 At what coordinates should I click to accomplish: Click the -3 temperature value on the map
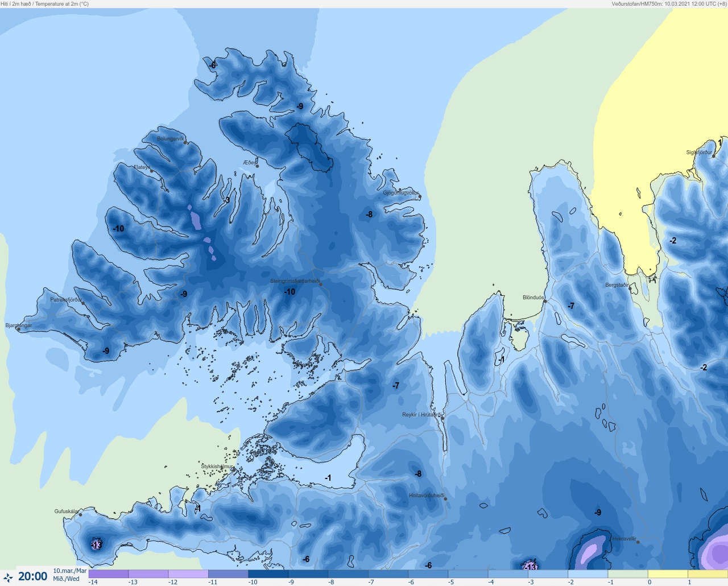click(x=227, y=200)
